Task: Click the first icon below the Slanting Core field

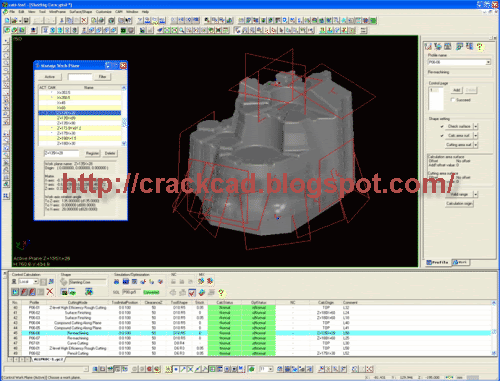Action: (x=64, y=292)
